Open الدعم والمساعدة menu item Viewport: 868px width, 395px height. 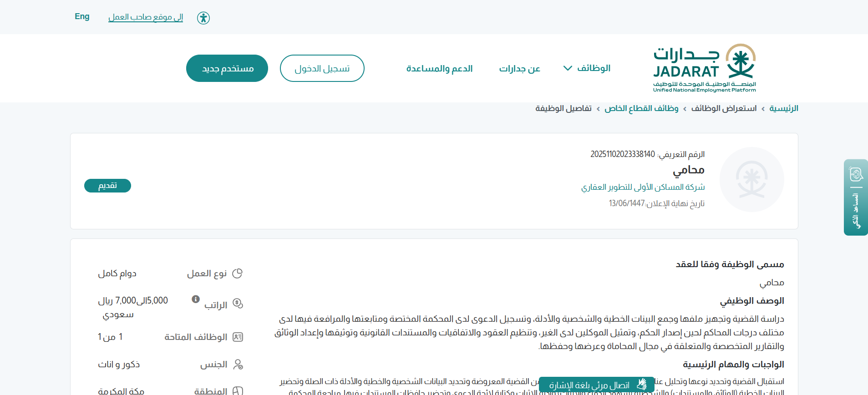pos(439,69)
